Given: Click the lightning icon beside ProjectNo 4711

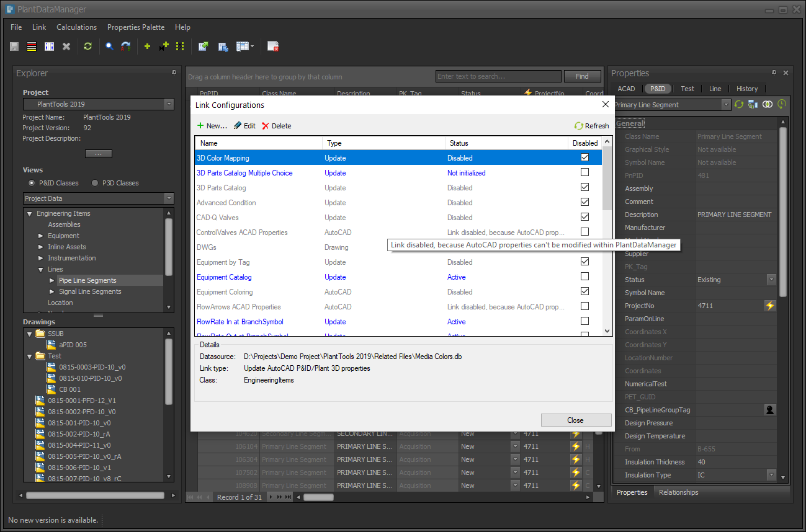Looking at the screenshot, I should [770, 306].
